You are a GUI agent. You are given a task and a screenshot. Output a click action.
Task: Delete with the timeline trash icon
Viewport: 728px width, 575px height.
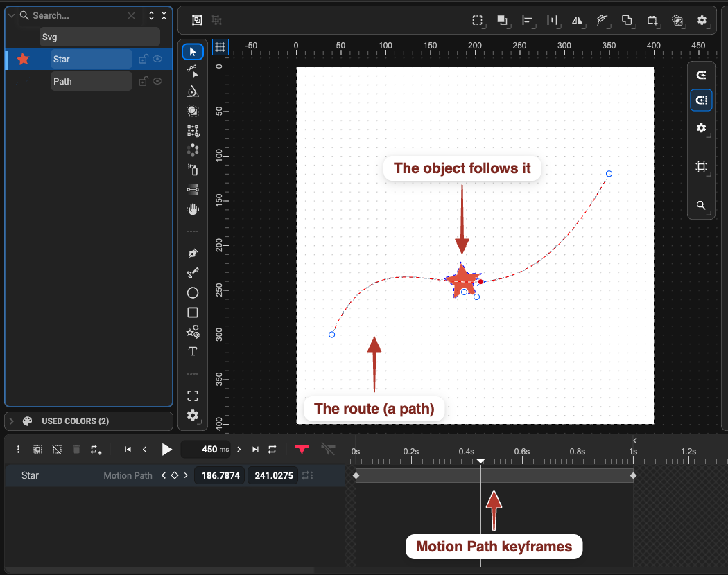76,449
